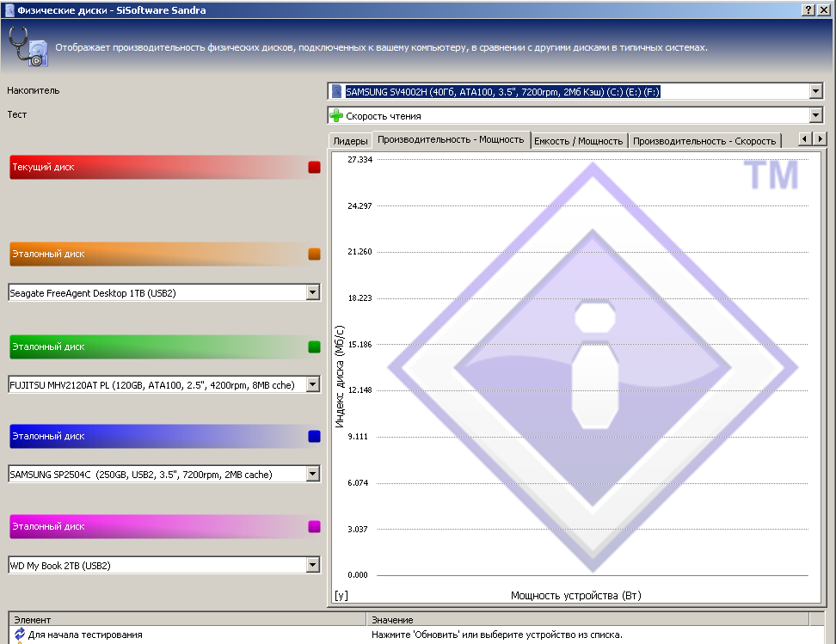The height and width of the screenshot is (644, 836).
Task: Click the red Текущий диск bar label
Action: tap(43, 167)
